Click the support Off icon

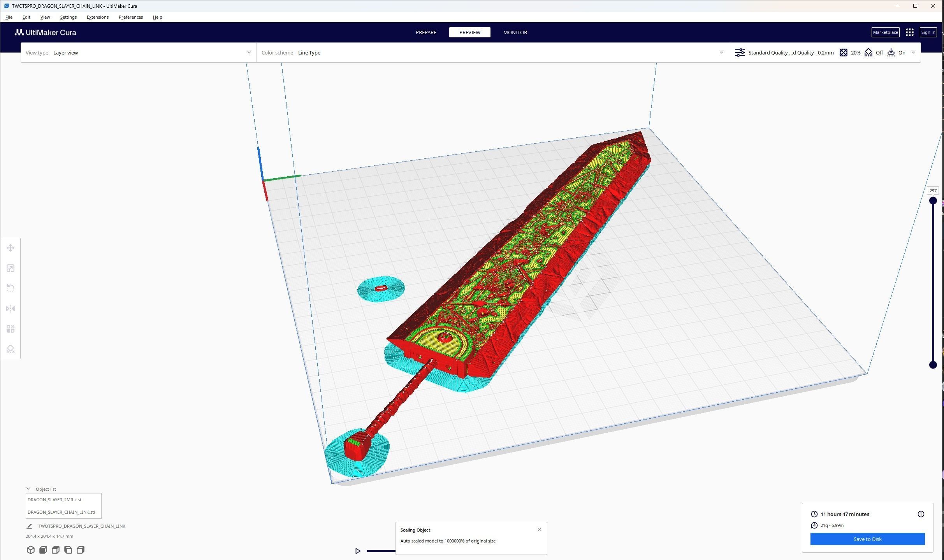pos(868,53)
